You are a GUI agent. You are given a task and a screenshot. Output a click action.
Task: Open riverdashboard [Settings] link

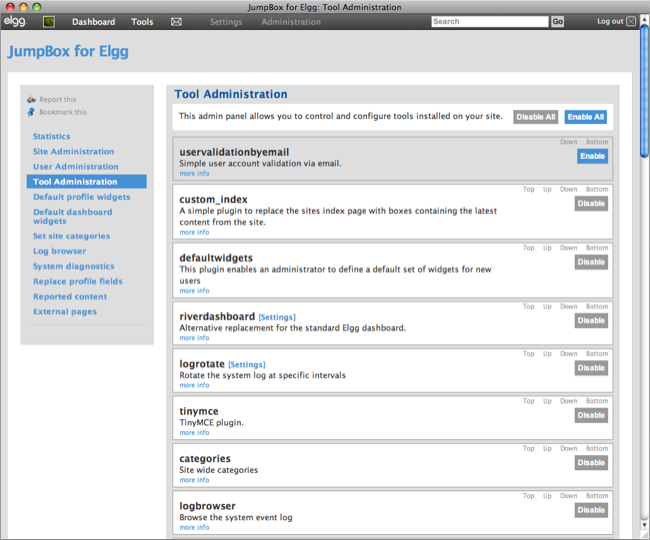click(277, 317)
